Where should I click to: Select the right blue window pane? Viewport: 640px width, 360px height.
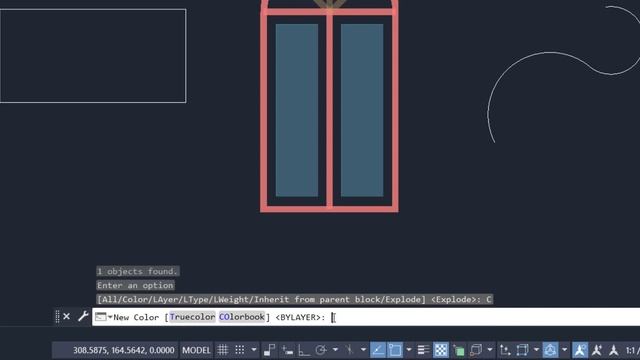tap(362, 110)
